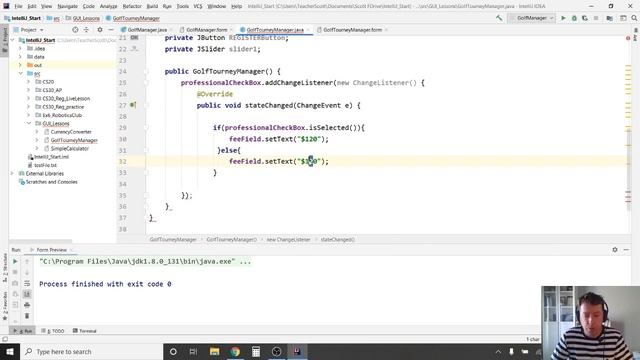This screenshot has width=640, height=360.
Task: Open the Refactor menu
Action: pos(132,6)
